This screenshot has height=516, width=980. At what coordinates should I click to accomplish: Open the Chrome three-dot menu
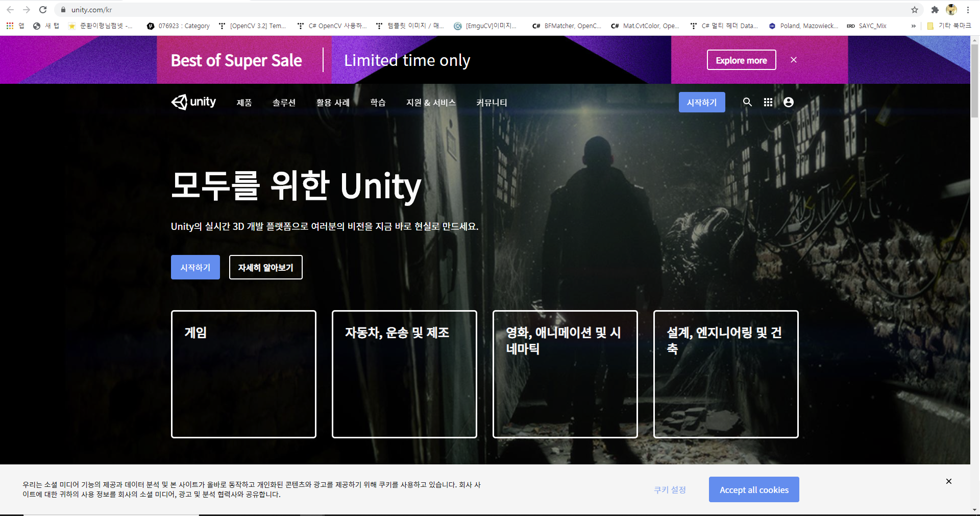pos(968,10)
